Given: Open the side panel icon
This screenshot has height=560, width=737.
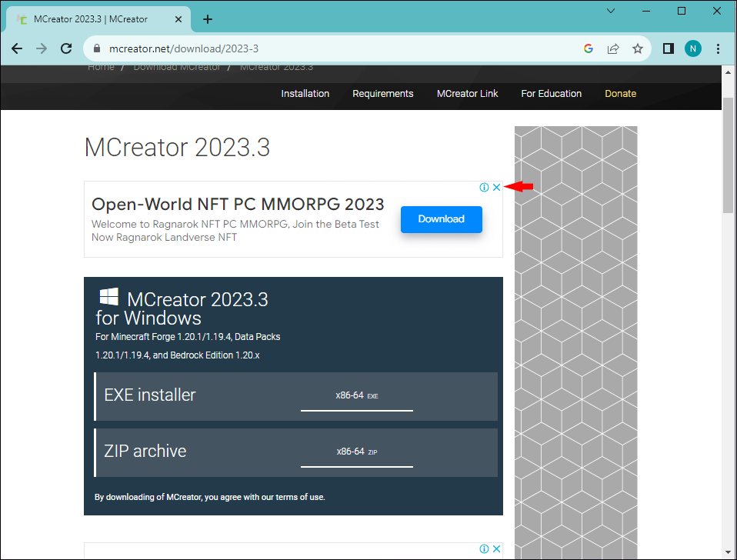Looking at the screenshot, I should [x=669, y=48].
